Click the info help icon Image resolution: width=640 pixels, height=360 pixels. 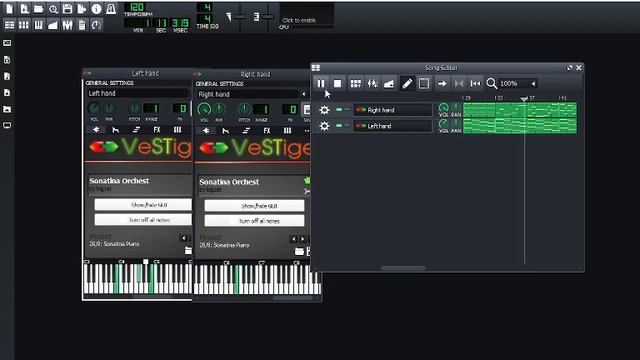(x=96, y=9)
